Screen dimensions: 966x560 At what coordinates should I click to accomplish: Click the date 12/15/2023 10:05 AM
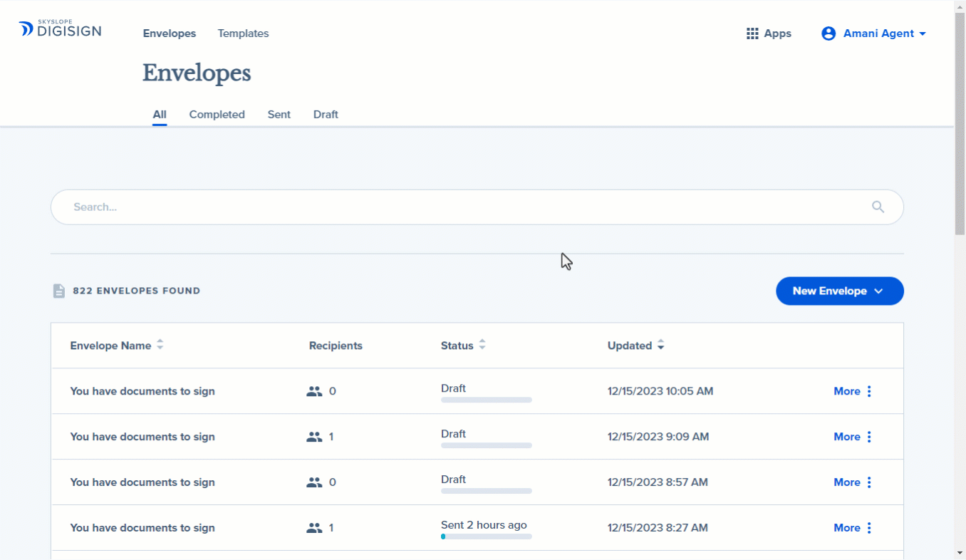(x=660, y=391)
